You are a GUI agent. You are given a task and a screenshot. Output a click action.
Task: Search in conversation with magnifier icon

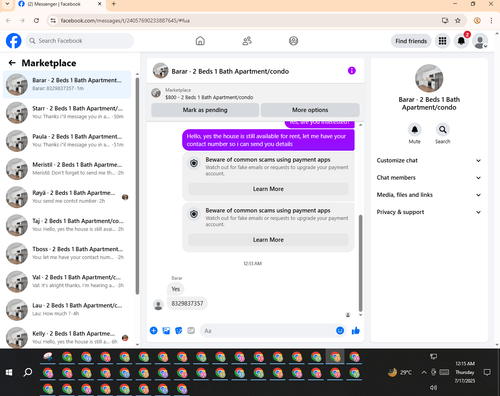point(443,129)
